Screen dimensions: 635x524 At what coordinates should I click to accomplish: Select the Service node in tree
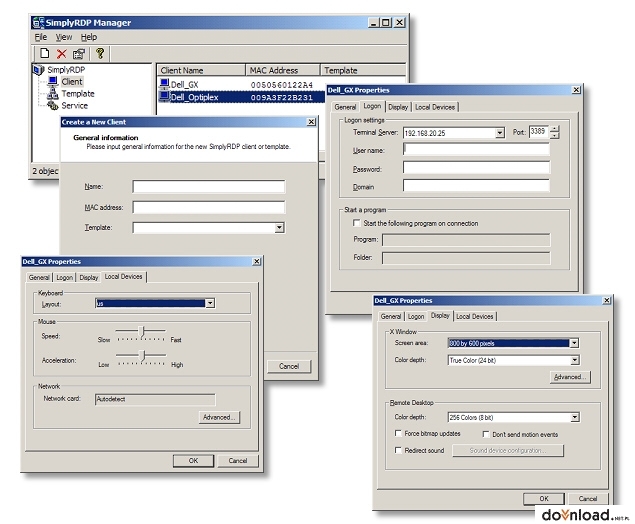click(75, 106)
